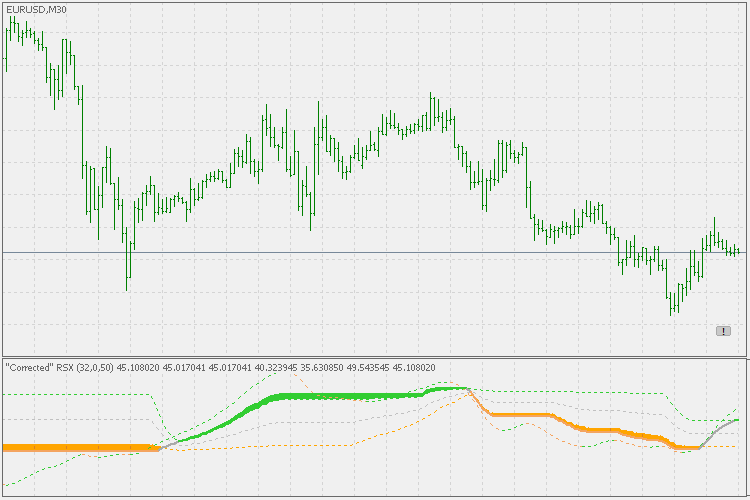
Task: Click the exclamation alert icon on chart
Action: [x=723, y=331]
